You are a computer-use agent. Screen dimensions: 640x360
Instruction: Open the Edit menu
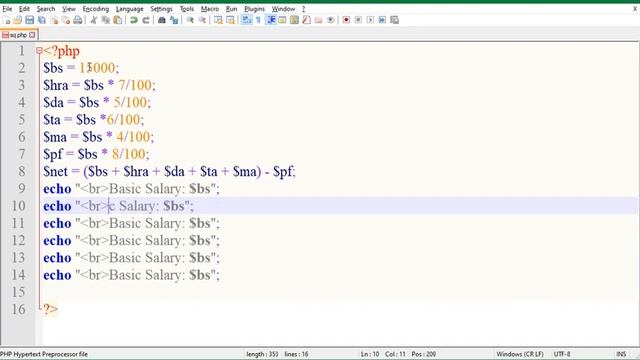point(24,9)
